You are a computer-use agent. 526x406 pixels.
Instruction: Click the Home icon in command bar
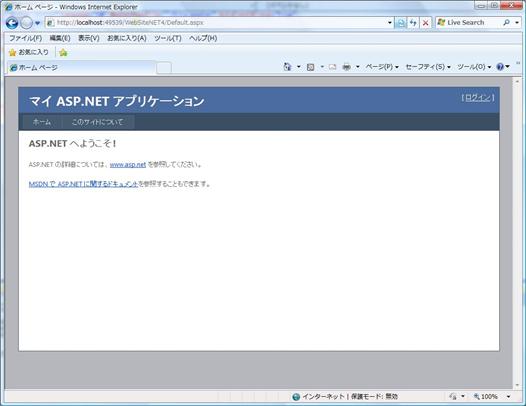pos(287,67)
